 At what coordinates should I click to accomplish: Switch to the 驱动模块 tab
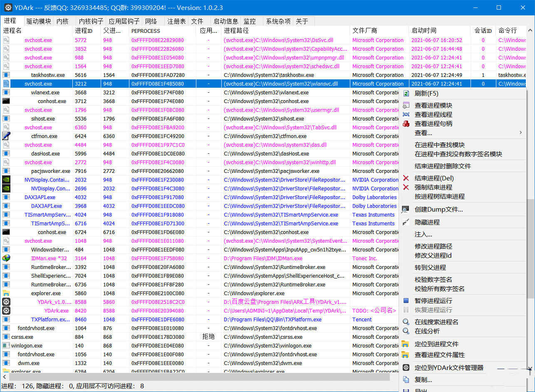click(38, 21)
